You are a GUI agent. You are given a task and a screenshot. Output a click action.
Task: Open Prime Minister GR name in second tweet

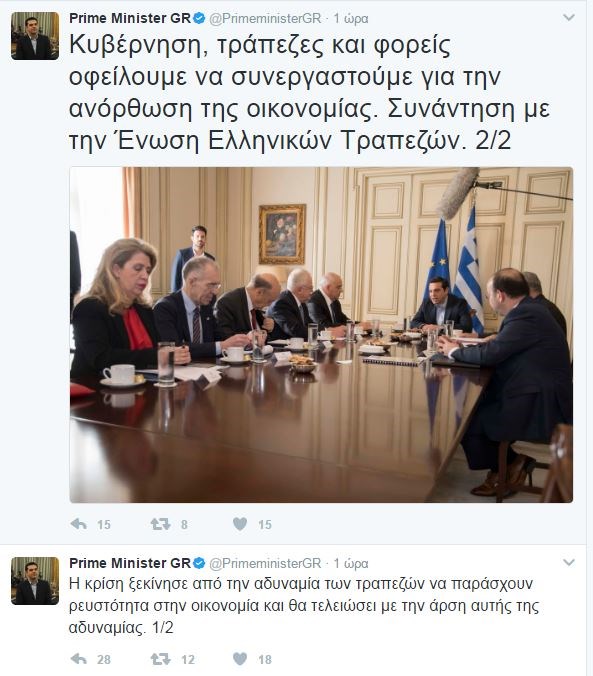(x=130, y=563)
